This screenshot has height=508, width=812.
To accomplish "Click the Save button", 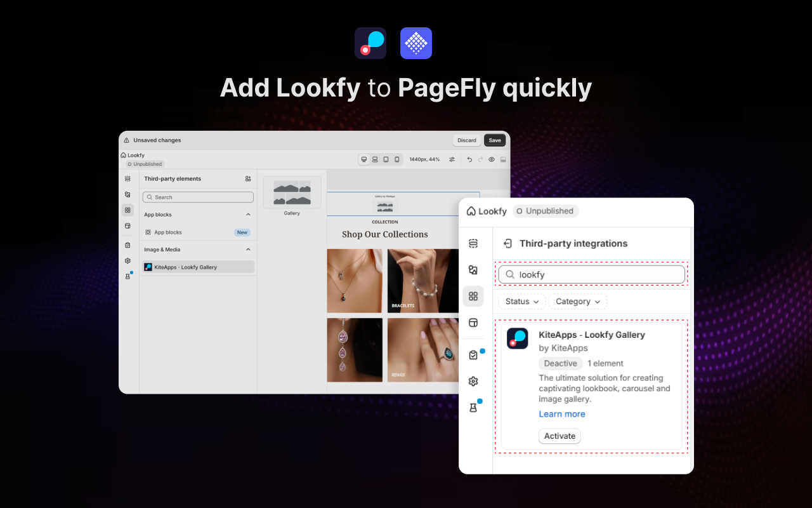I will point(495,140).
